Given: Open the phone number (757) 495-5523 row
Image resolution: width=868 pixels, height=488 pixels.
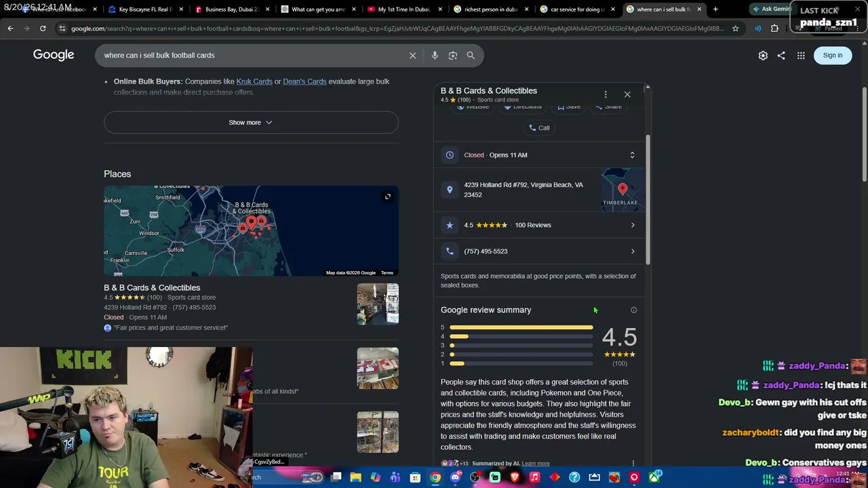Looking at the screenshot, I should click(539, 251).
